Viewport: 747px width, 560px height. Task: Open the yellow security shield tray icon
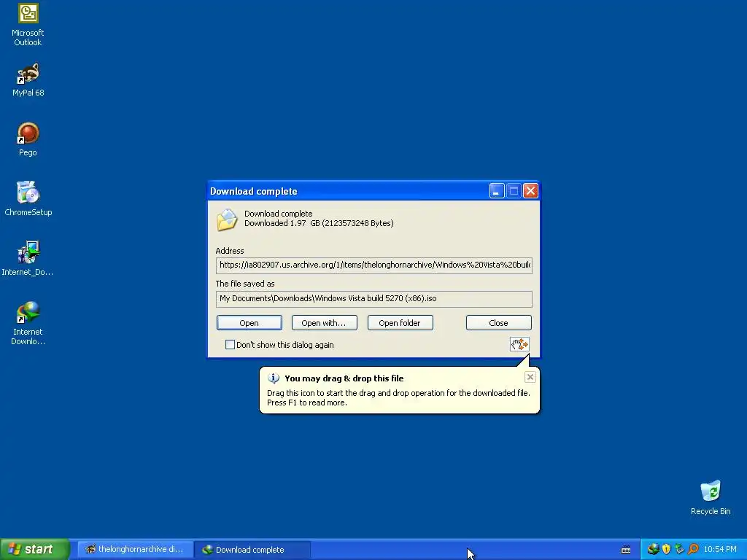(x=666, y=549)
